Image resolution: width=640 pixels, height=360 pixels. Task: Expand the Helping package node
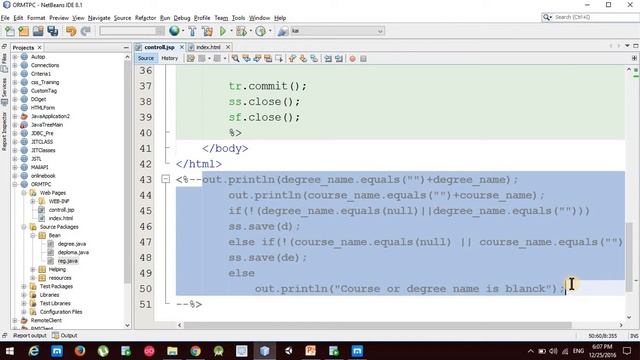tap(33, 269)
